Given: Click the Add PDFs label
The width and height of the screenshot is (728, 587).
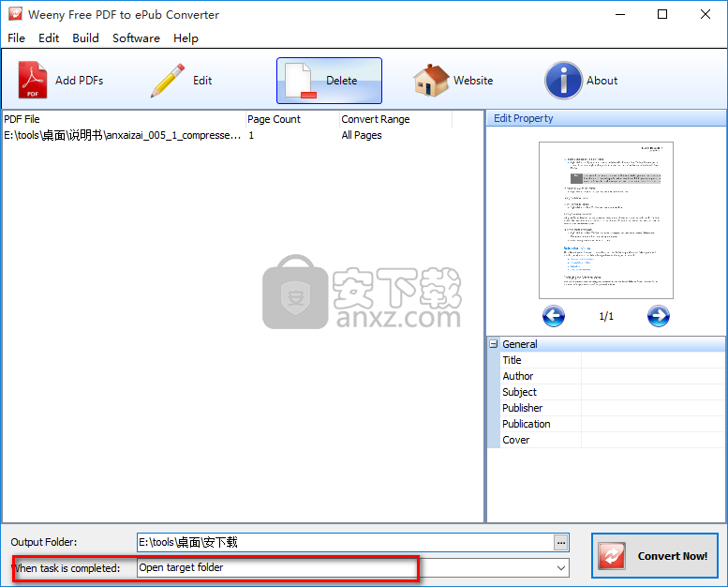Looking at the screenshot, I should tap(79, 81).
